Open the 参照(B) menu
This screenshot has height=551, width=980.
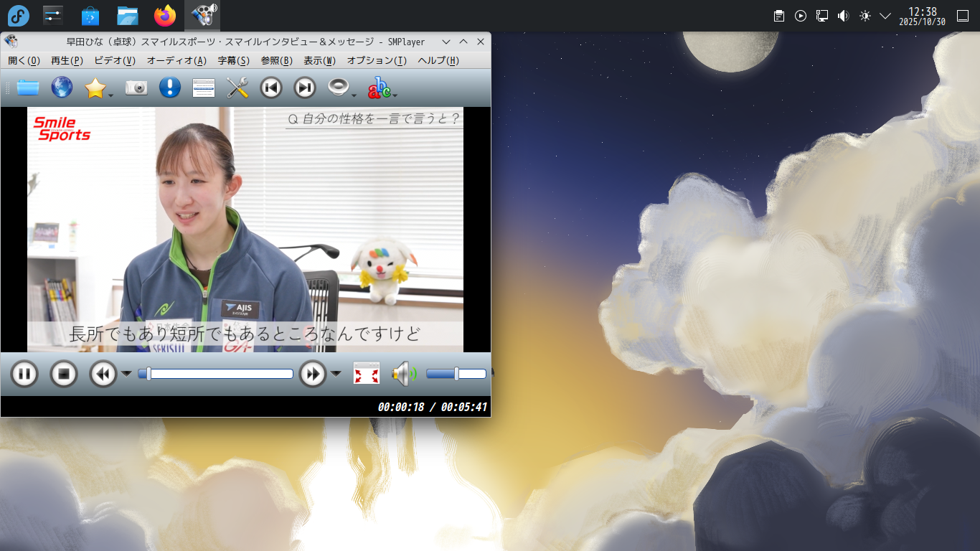click(x=277, y=61)
